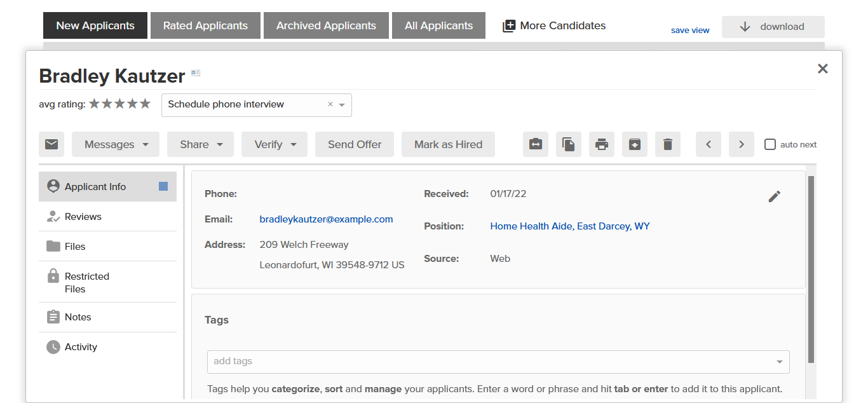Open the Reviews section in sidebar
Viewport: 868px width, 403px height.
pos(83,217)
